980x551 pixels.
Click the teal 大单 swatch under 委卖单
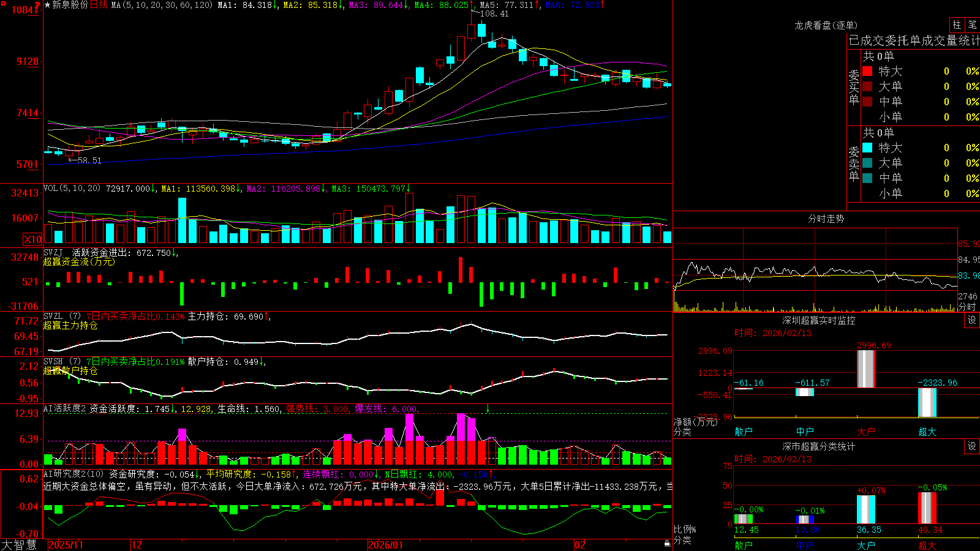coord(867,163)
